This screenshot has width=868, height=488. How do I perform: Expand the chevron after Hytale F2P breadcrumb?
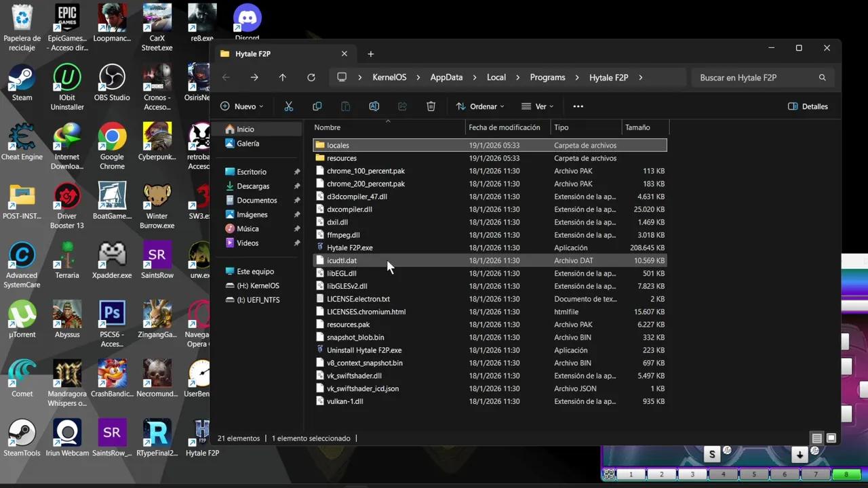pos(640,77)
